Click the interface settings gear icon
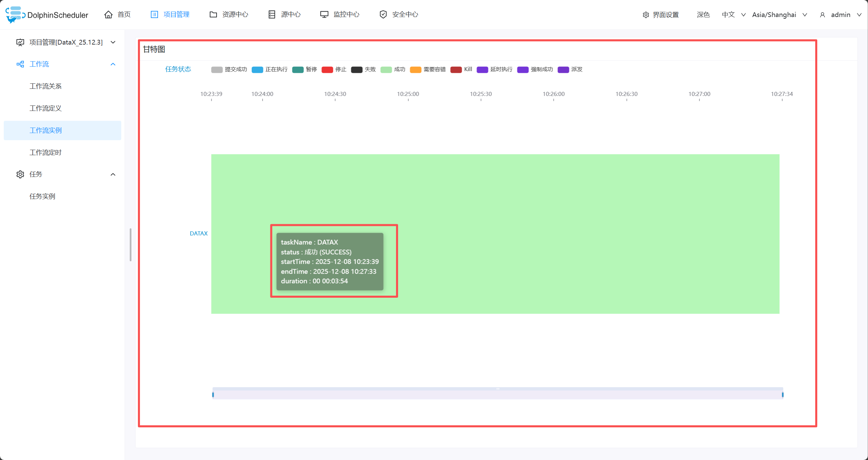This screenshot has width=868, height=460. (x=646, y=15)
